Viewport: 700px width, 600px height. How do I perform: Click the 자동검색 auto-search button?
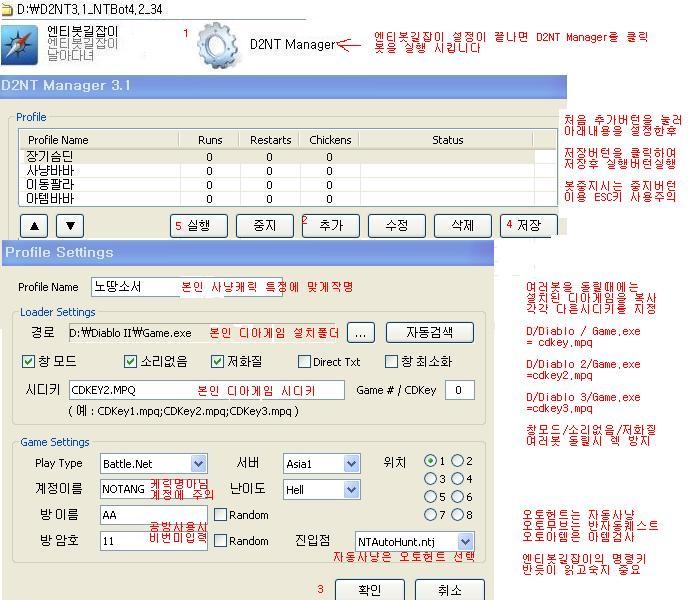429,333
